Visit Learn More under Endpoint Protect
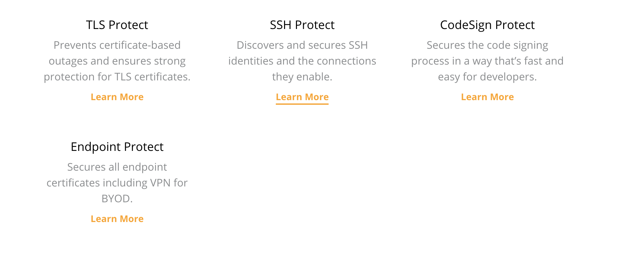Screen dimensions: 644x253 [x=117, y=219]
